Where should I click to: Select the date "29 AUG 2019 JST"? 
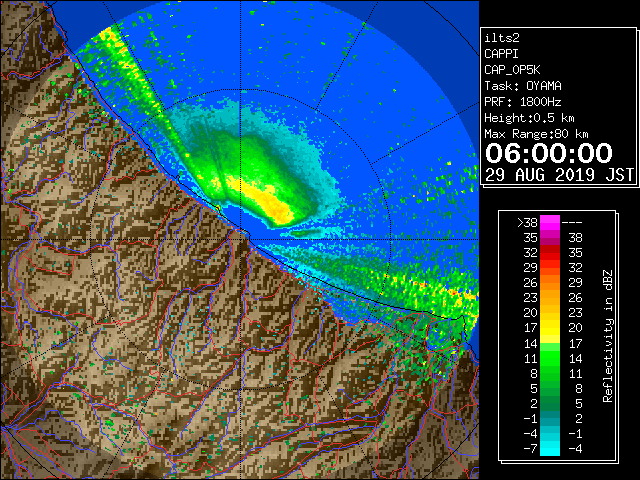[559, 175]
